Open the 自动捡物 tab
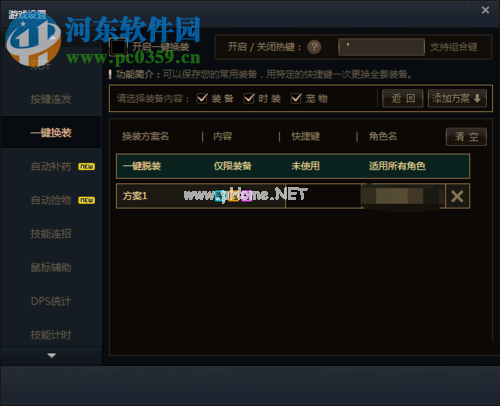 tap(51, 200)
